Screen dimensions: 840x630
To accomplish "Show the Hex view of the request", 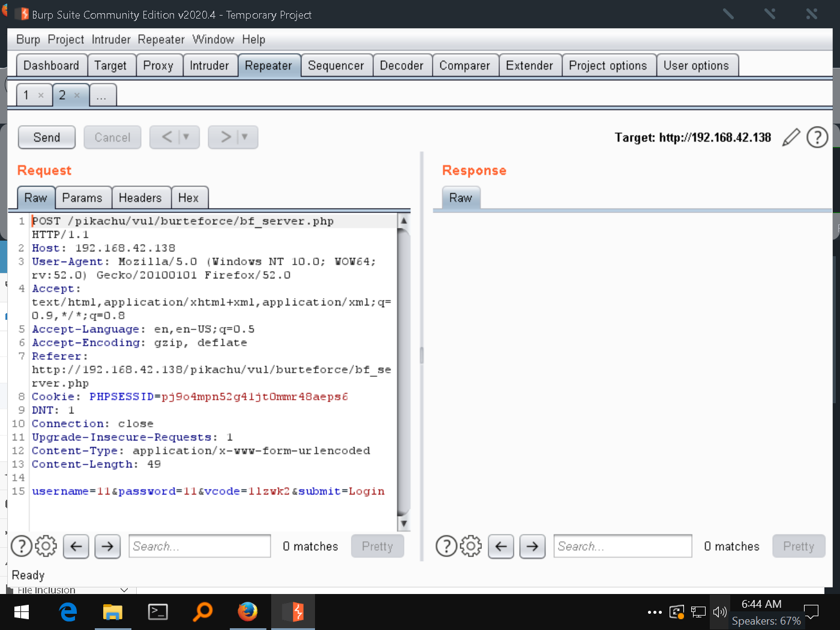I will (x=188, y=198).
